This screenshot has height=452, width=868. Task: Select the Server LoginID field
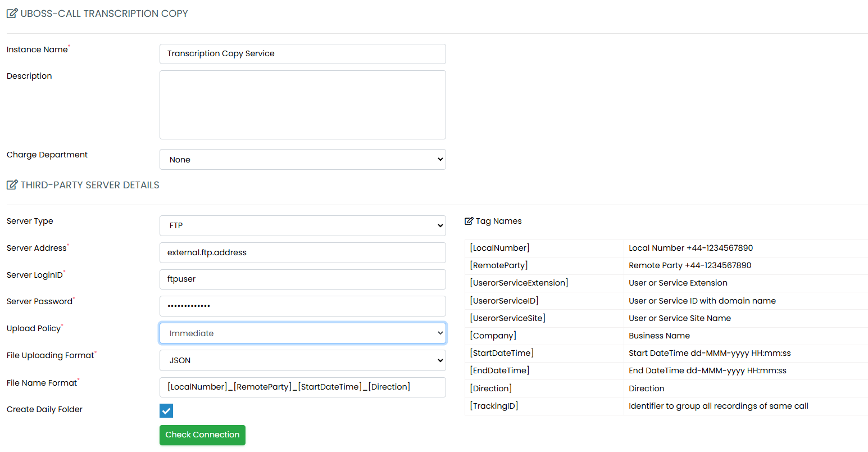303,279
